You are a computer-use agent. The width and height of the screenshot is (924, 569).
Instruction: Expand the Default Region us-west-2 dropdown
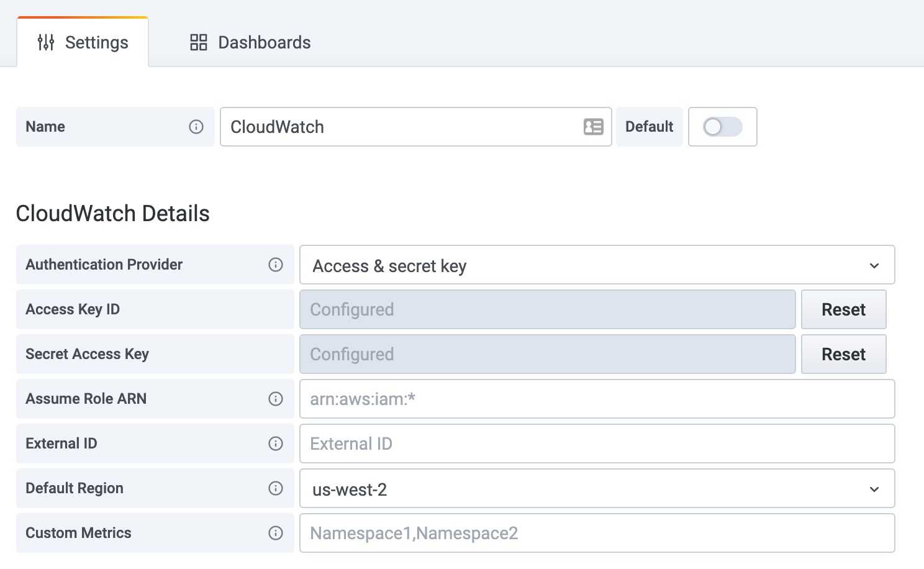coord(596,489)
